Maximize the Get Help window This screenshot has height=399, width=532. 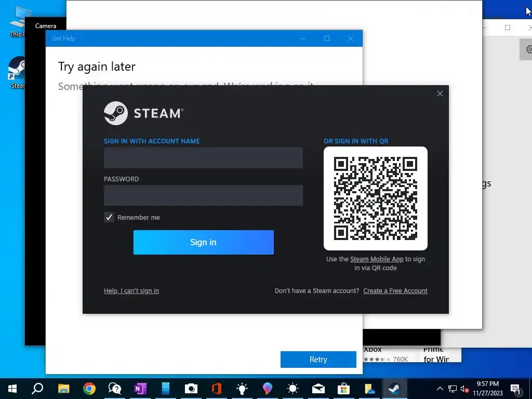pos(327,38)
